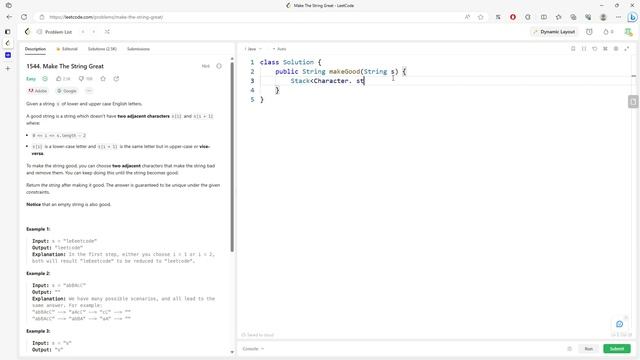Image resolution: width=640 pixels, height=360 pixels.
Task: Expand more company tags ellipsis
Action: pos(89,91)
